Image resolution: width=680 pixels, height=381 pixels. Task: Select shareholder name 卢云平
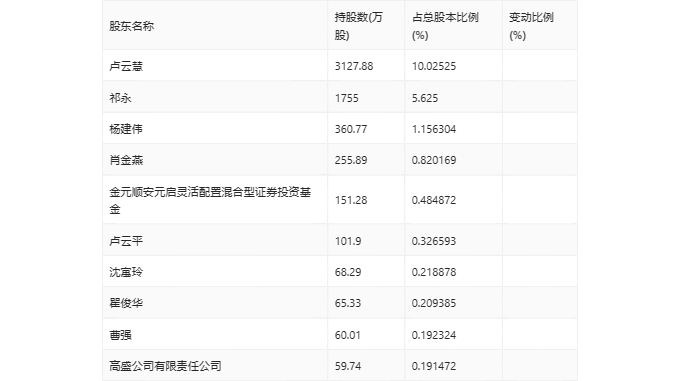coord(126,241)
